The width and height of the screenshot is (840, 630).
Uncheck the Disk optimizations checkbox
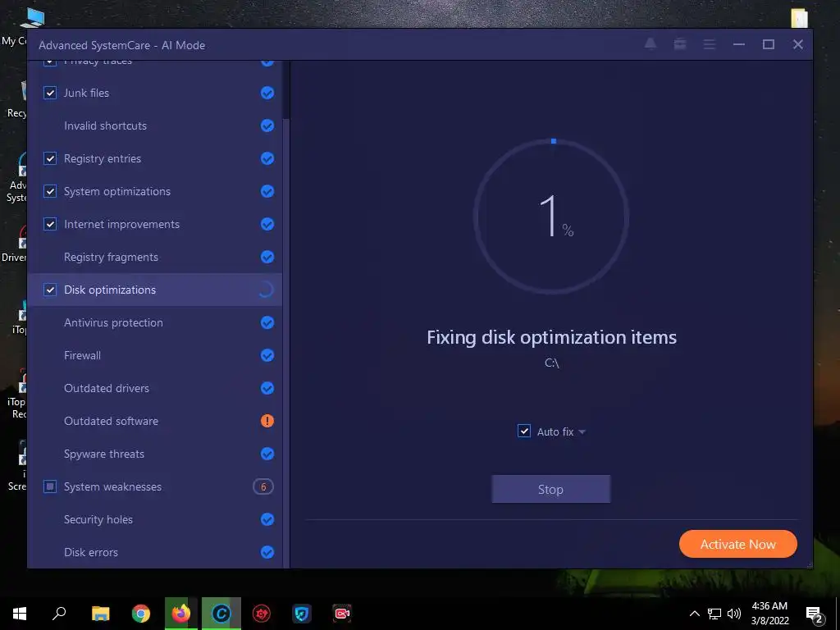click(x=50, y=290)
